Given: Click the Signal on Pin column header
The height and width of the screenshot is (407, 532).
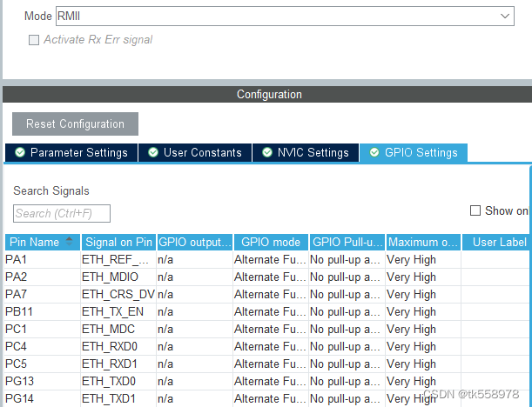Looking at the screenshot, I should click(118, 243).
